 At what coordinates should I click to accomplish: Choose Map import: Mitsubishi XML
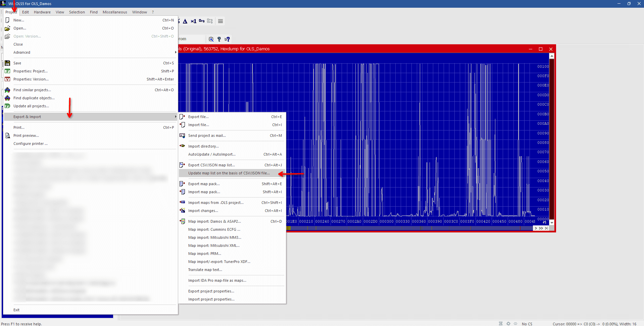coord(232,246)
